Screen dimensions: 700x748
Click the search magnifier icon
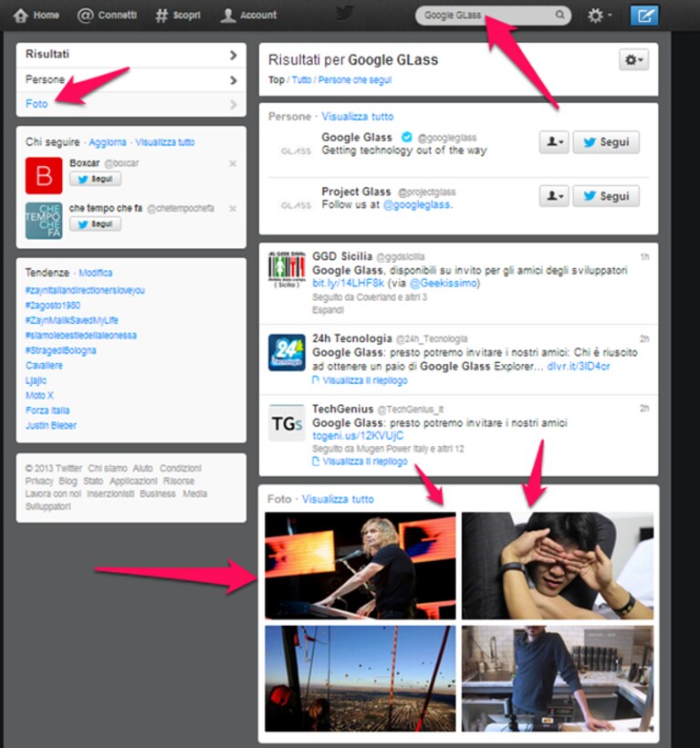pyautogui.click(x=559, y=15)
